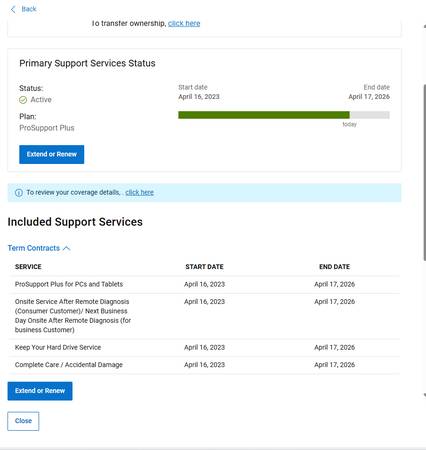This screenshot has height=450, width=426.
Task: Click the ProSupport Plus plan name
Action: point(47,128)
